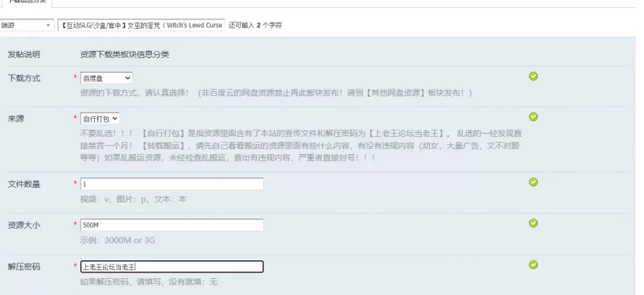Open the 下载方式 百度盘 dropdown
The width and height of the screenshot is (644, 295).
[x=106, y=77]
